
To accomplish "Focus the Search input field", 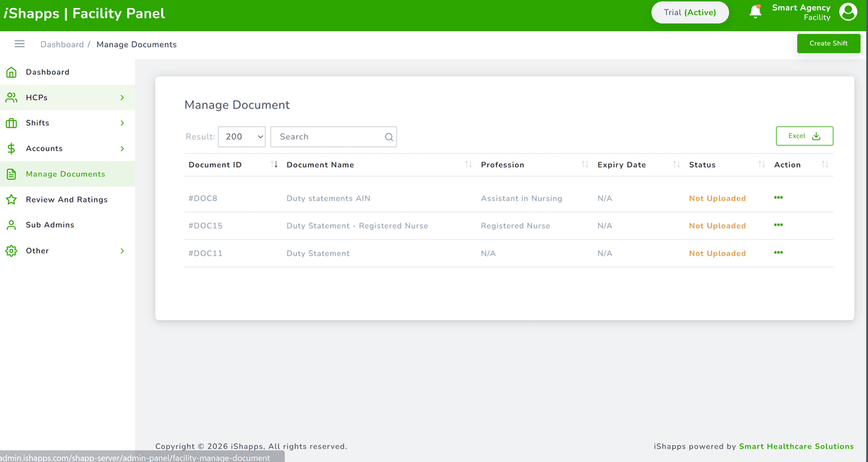I will click(x=333, y=137).
